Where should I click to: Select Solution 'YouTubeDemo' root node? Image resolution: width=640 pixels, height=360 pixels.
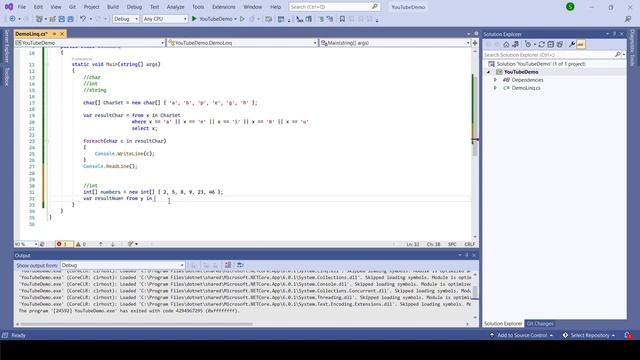tap(541, 64)
